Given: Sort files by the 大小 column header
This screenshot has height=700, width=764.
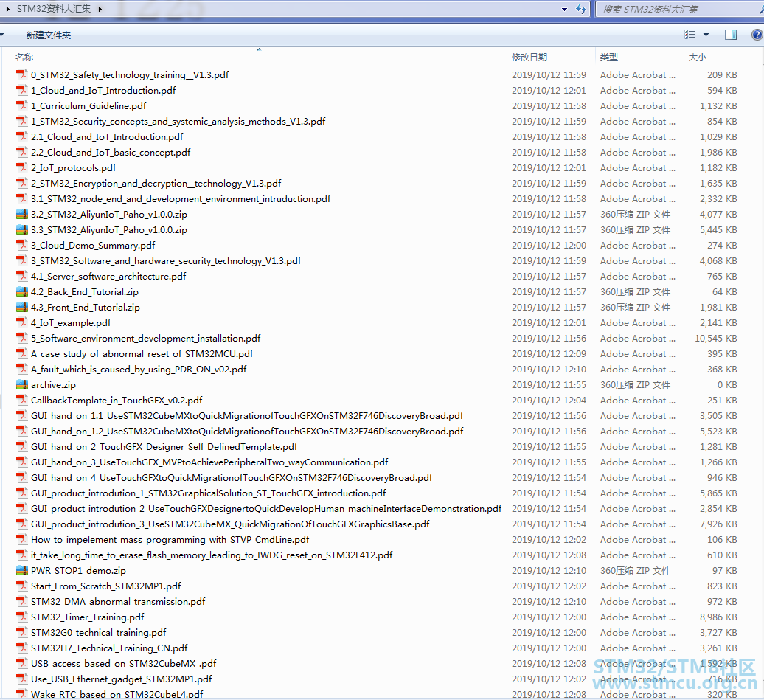Looking at the screenshot, I should (x=697, y=57).
